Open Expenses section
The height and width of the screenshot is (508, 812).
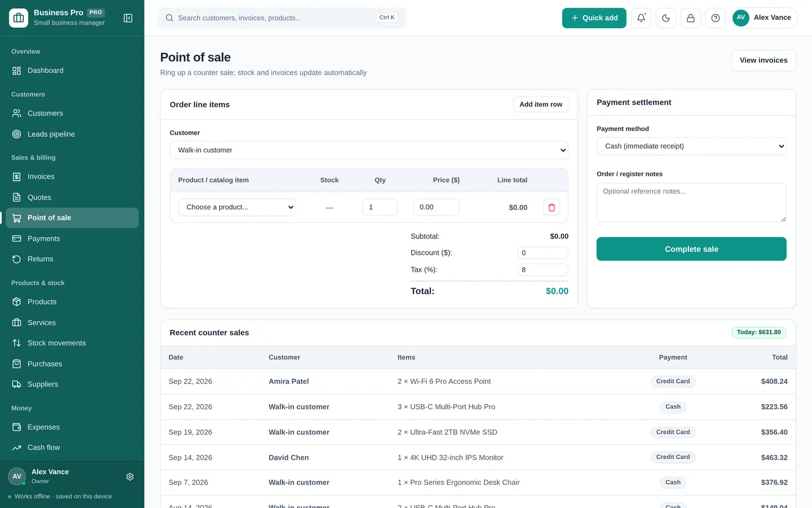tap(72, 427)
